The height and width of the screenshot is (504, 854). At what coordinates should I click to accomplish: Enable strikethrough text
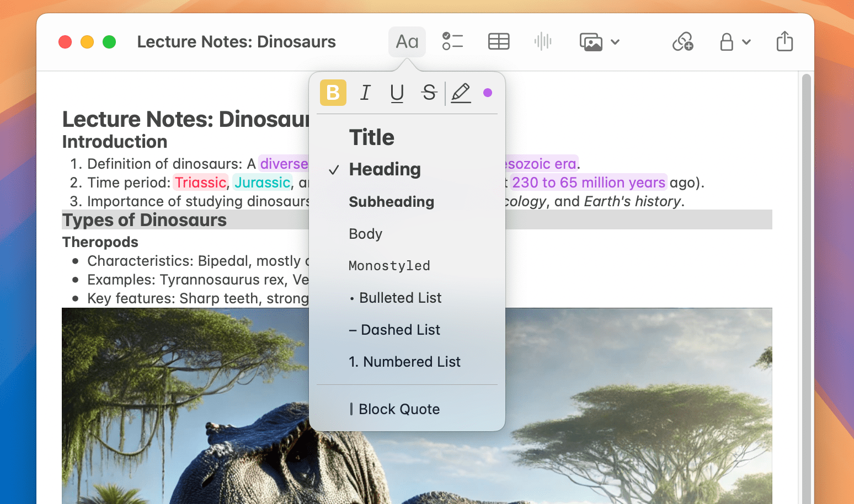coord(429,93)
